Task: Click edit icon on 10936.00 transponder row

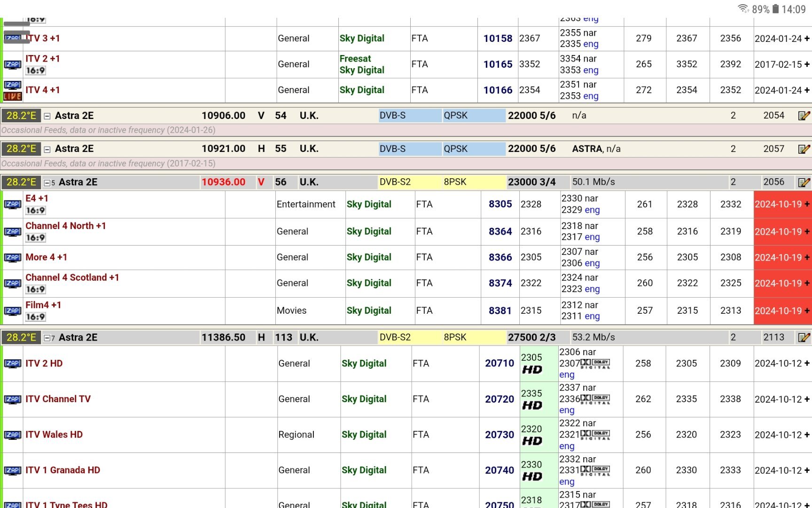Action: [x=804, y=183]
